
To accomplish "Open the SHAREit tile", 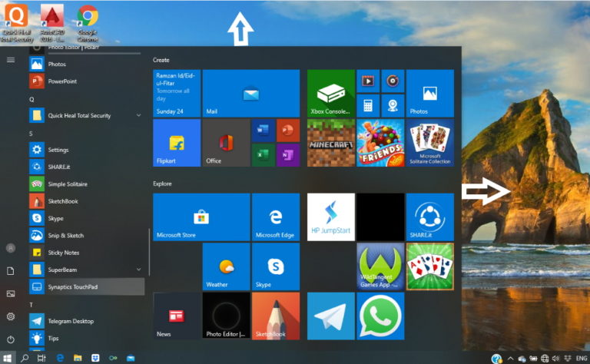I will [x=430, y=217].
